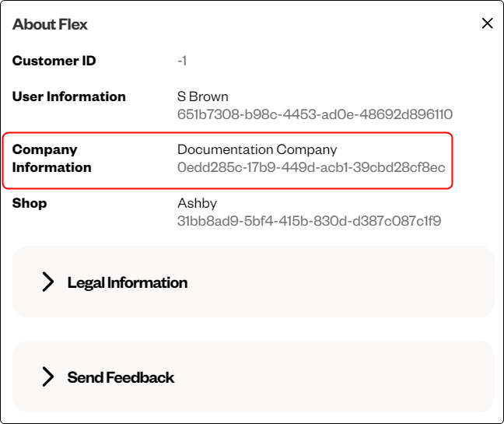Select the user name S Brown
This screenshot has width=504, height=424.
(x=203, y=96)
